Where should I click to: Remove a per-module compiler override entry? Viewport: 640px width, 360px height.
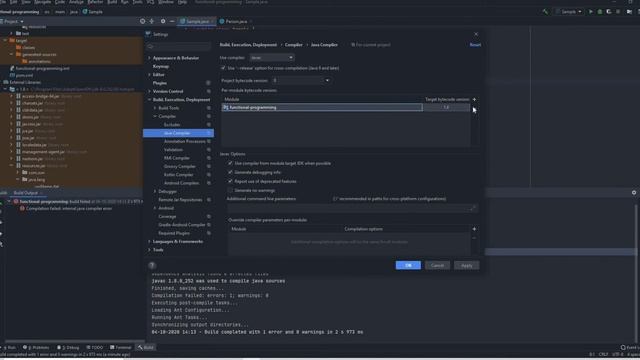click(474, 238)
